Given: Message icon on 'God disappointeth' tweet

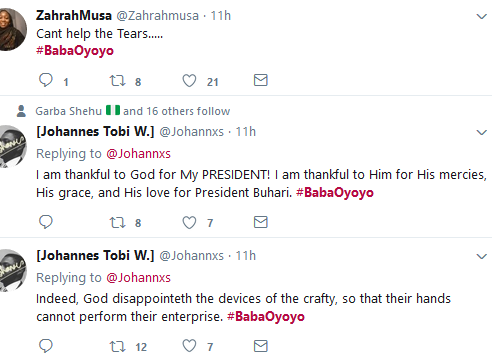Looking at the screenshot, I should pyautogui.click(x=261, y=346).
